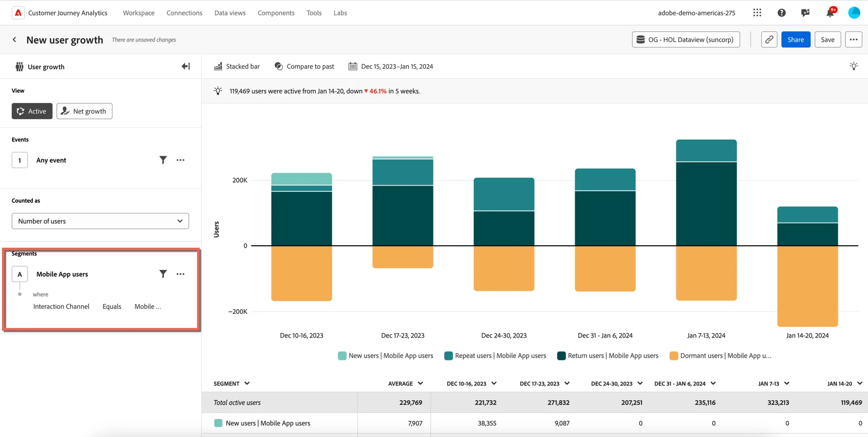Open the user profile avatar

point(854,13)
